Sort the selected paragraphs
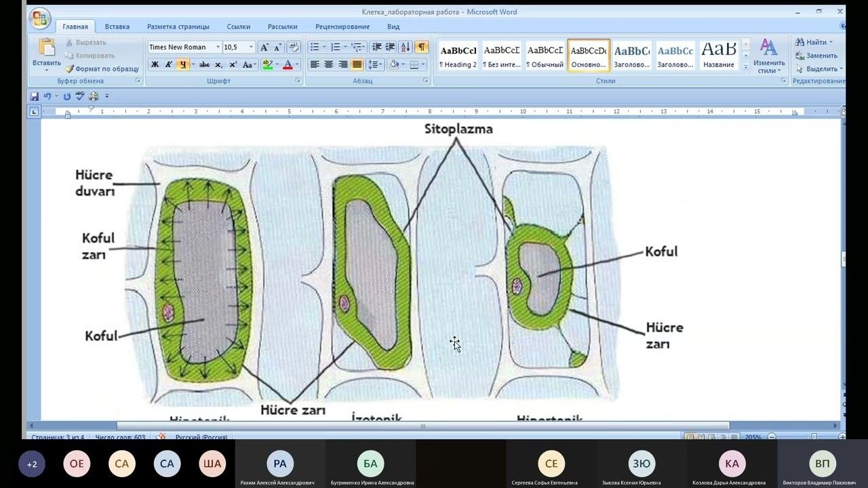The height and width of the screenshot is (488, 868). coord(406,47)
